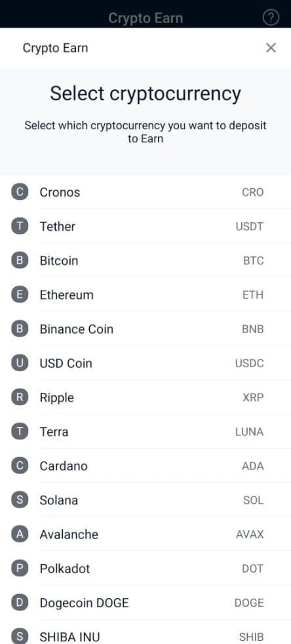The height and width of the screenshot is (644, 291).
Task: Close the Crypto Earn dialog
Action: [x=271, y=48]
